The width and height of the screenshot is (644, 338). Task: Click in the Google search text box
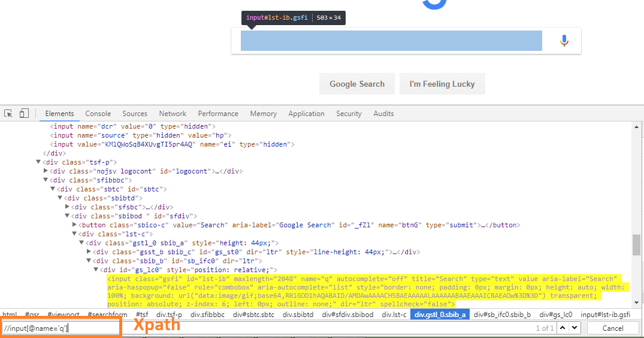pyautogui.click(x=391, y=41)
